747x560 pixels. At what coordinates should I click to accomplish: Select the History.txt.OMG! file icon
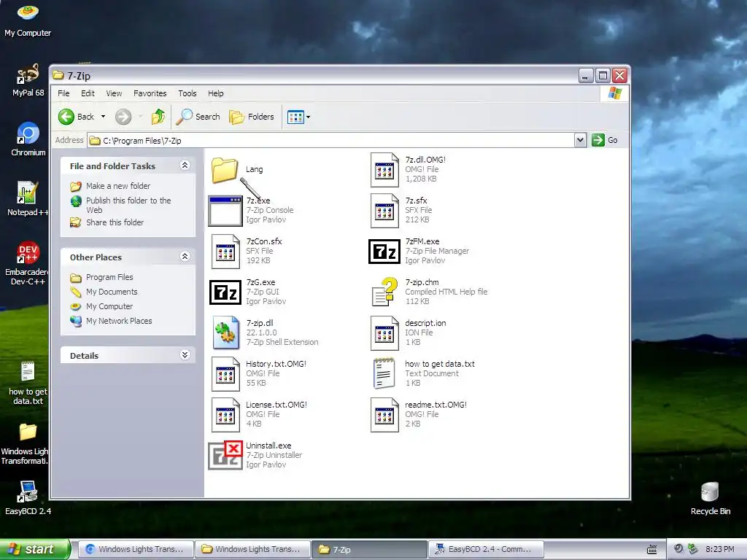click(225, 374)
